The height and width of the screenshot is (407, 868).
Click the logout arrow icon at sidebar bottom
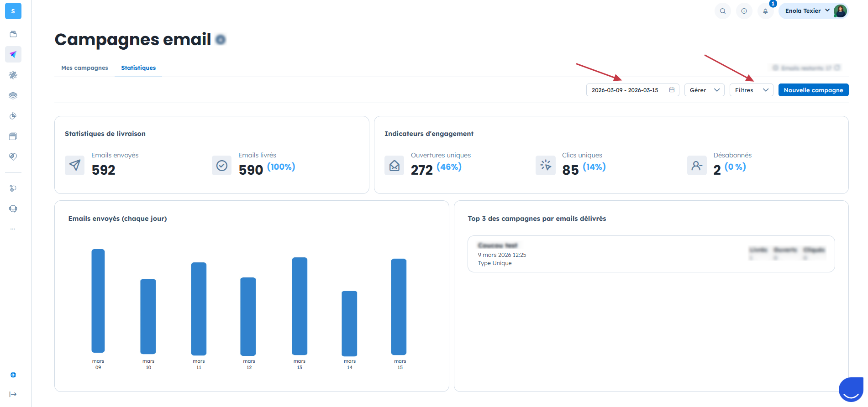tap(13, 394)
